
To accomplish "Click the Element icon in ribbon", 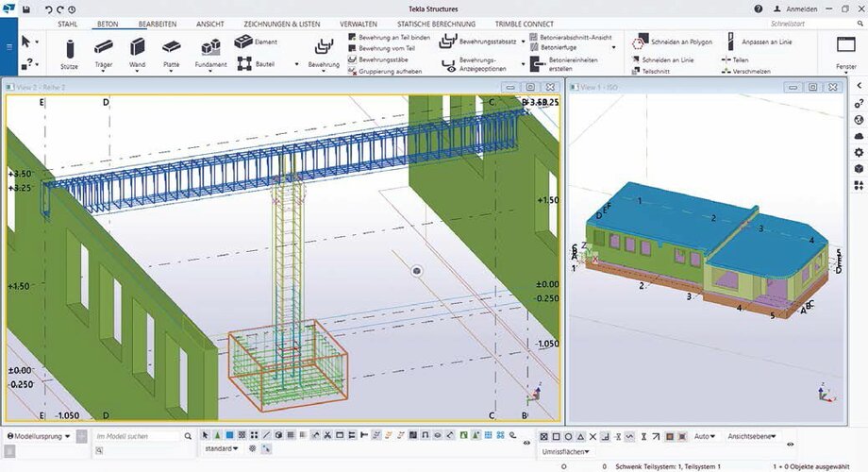I will pyautogui.click(x=243, y=42).
